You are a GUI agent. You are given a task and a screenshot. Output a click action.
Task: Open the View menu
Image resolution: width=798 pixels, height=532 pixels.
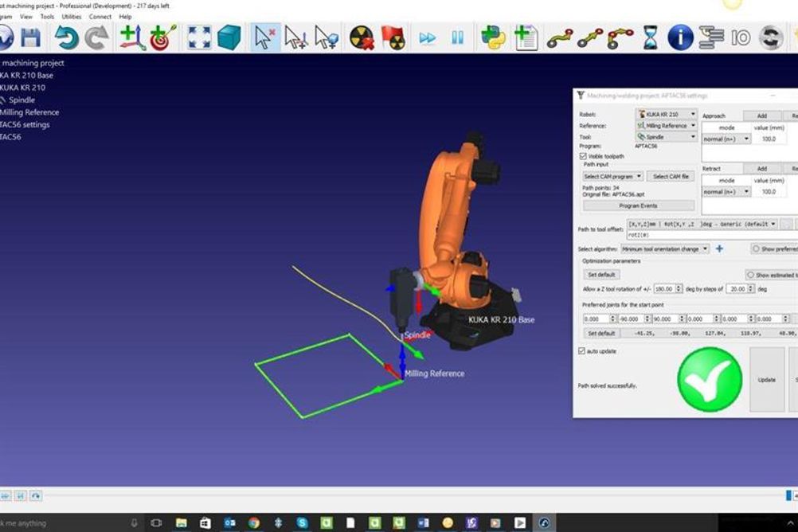[26, 16]
